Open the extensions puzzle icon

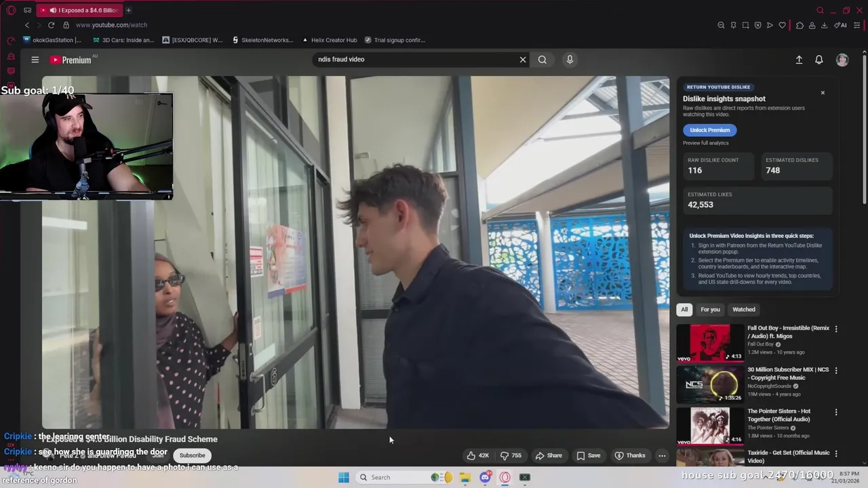(x=800, y=25)
